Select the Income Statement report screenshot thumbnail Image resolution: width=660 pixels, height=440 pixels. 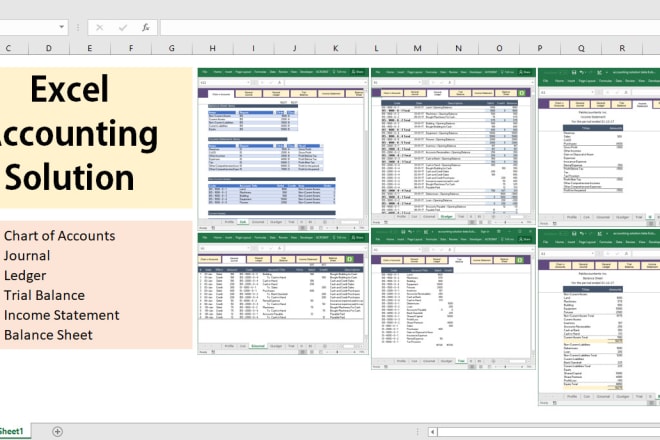(599, 147)
